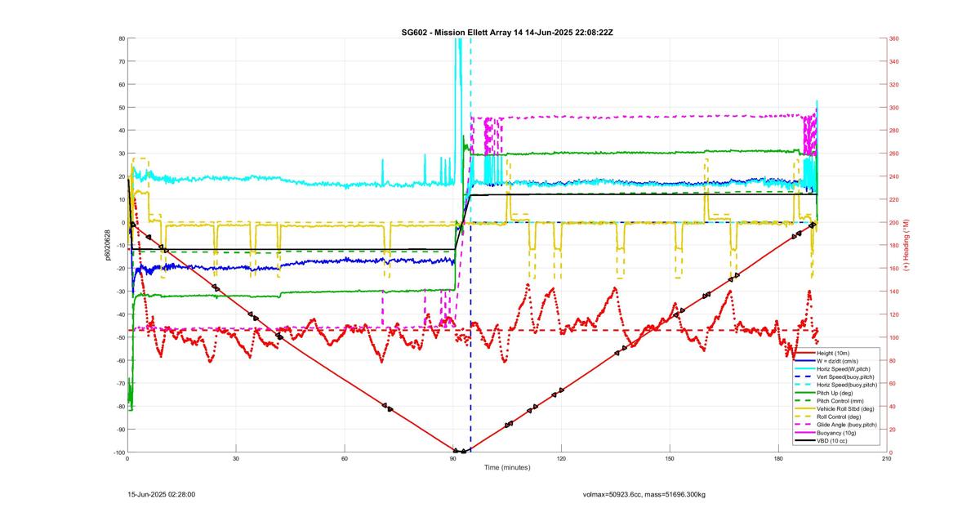Click the right heading axis tick '280'
980x508 pixels.
pos(894,131)
